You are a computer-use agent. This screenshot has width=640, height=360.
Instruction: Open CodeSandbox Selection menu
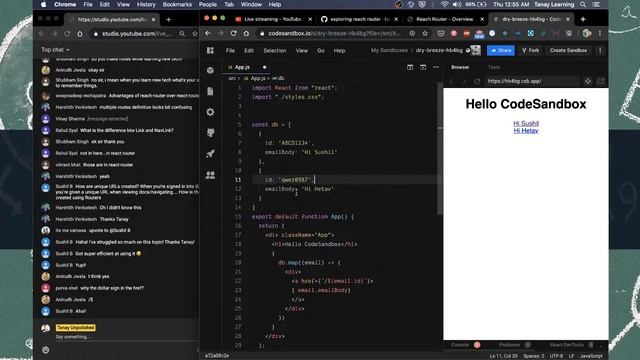pos(275,51)
